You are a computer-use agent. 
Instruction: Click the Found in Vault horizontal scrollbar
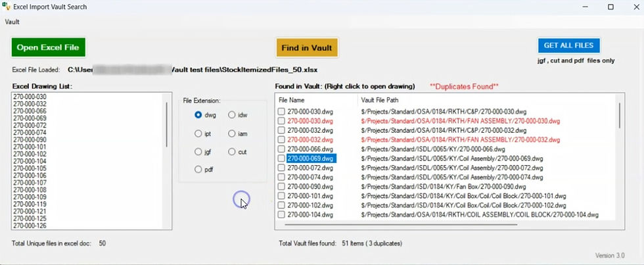coord(401,225)
